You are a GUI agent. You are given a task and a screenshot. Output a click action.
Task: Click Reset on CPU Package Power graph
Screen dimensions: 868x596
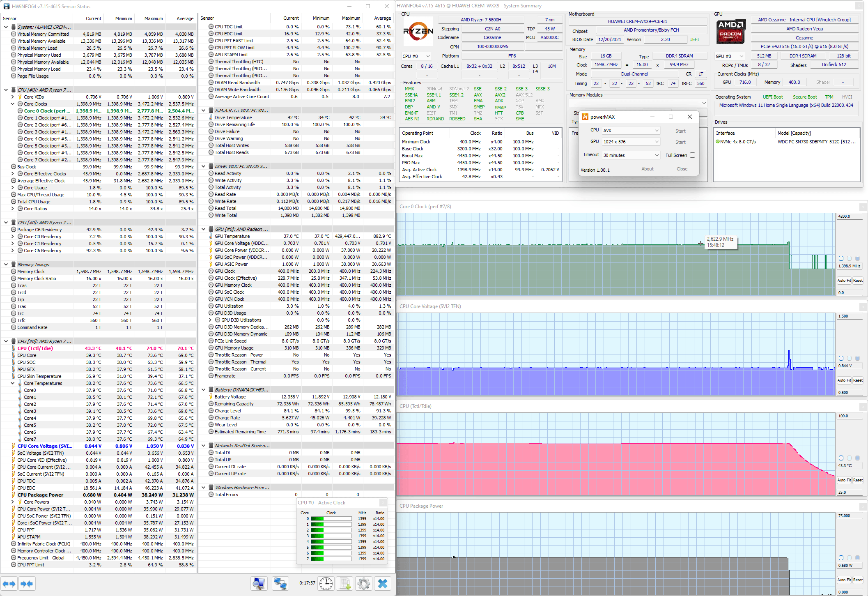point(858,580)
